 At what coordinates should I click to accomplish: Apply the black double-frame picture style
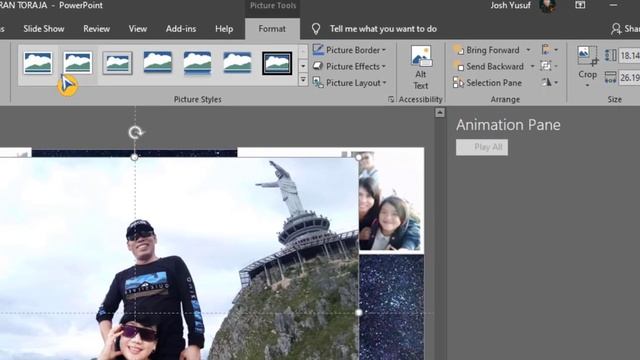[277, 63]
